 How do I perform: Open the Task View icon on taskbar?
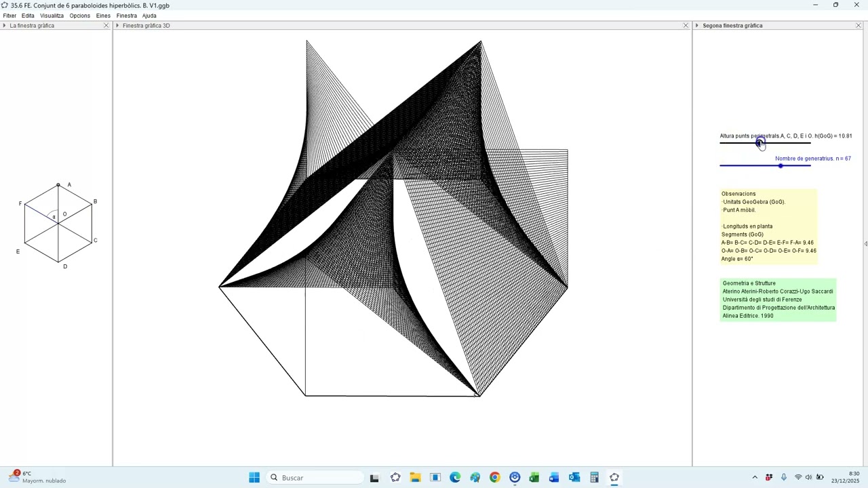coord(374,478)
